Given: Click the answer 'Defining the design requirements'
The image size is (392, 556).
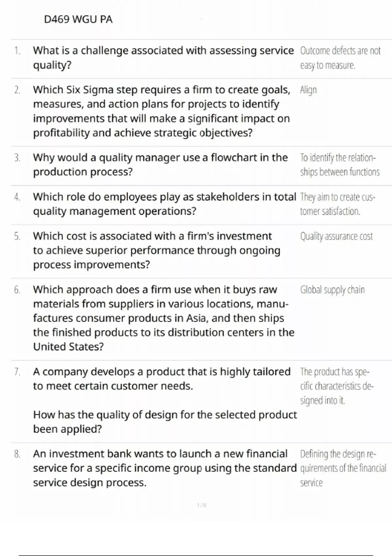Looking at the screenshot, I should 343,468.
